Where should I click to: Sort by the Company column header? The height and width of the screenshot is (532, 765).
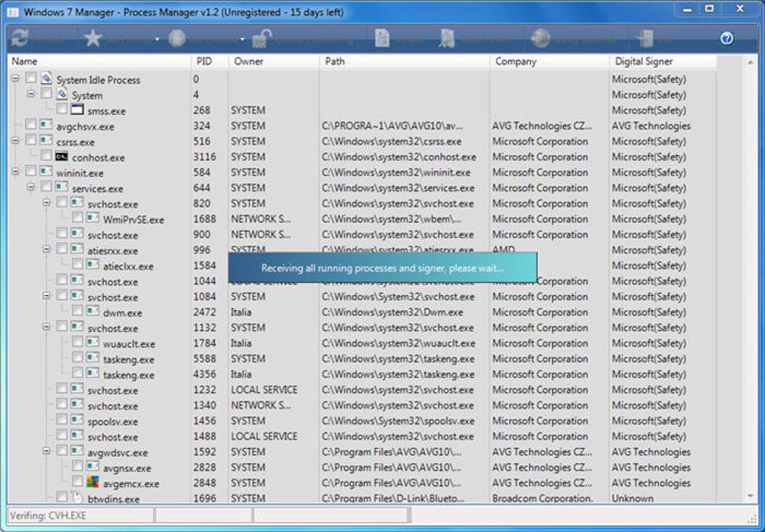tap(550, 61)
